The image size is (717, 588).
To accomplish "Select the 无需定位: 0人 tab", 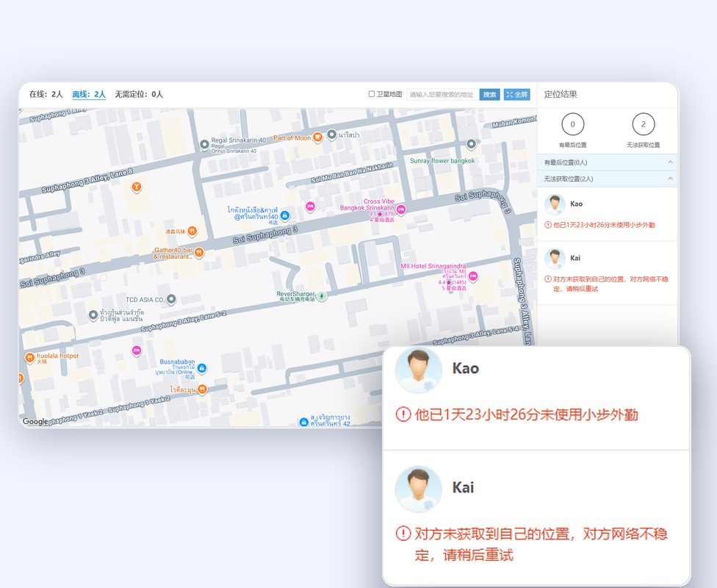I will point(139,94).
